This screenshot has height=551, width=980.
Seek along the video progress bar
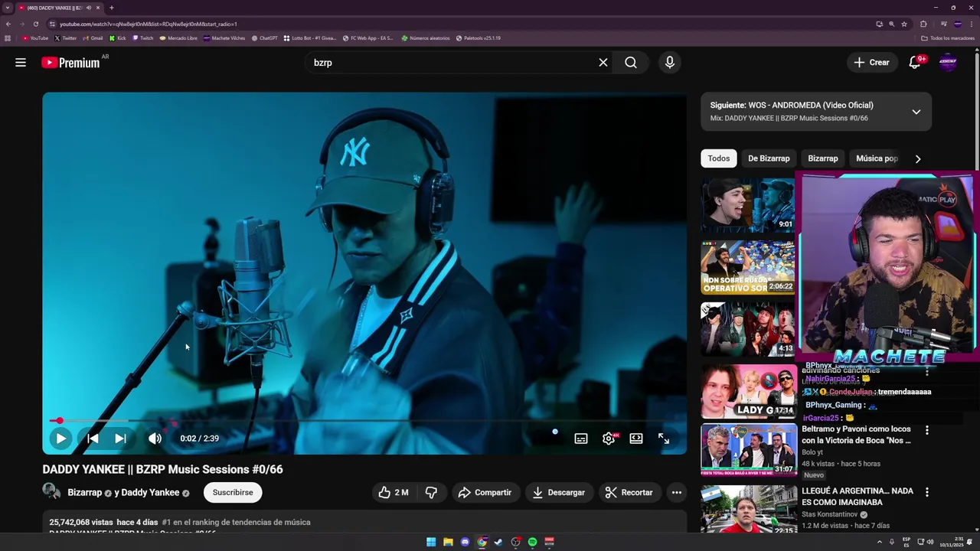(x=364, y=421)
